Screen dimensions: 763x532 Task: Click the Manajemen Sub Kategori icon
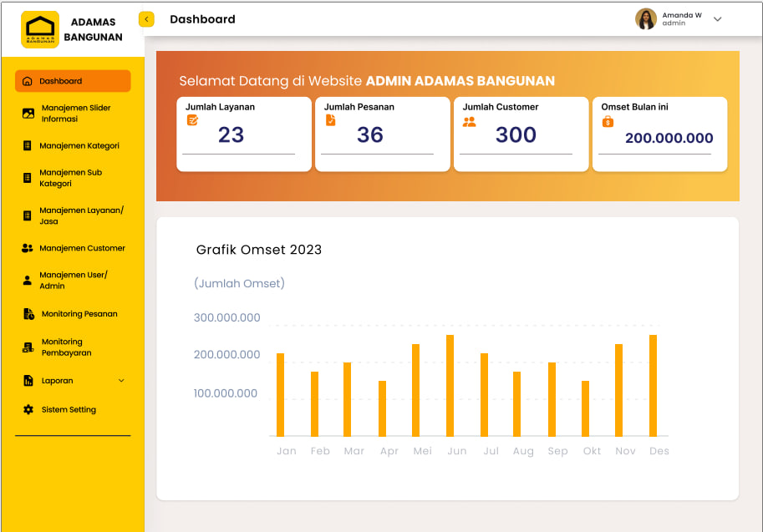28,178
